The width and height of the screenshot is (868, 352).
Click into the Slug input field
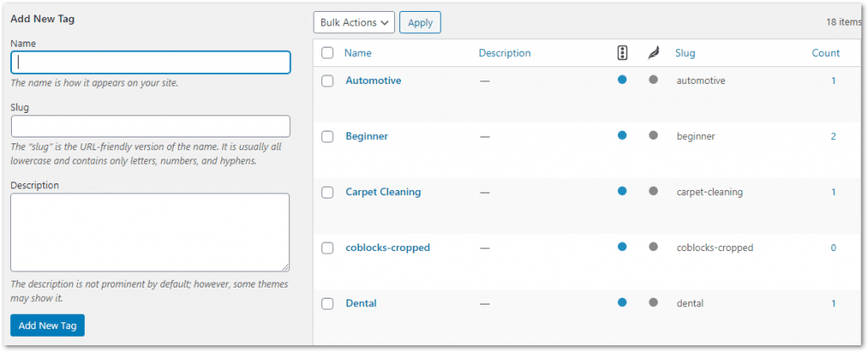pyautogui.click(x=150, y=126)
